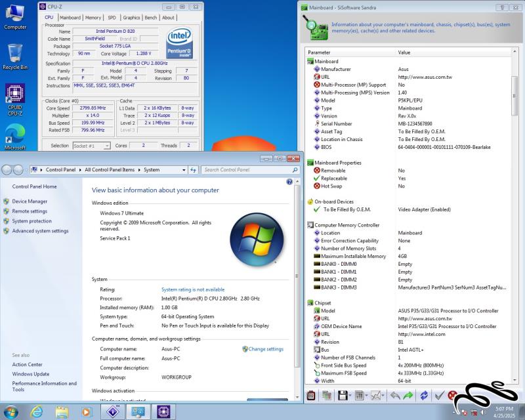Image resolution: width=525 pixels, height=420 pixels.
Task: Open the Socket #1 selection dropdown in CPU-Z
Action: coord(107,146)
